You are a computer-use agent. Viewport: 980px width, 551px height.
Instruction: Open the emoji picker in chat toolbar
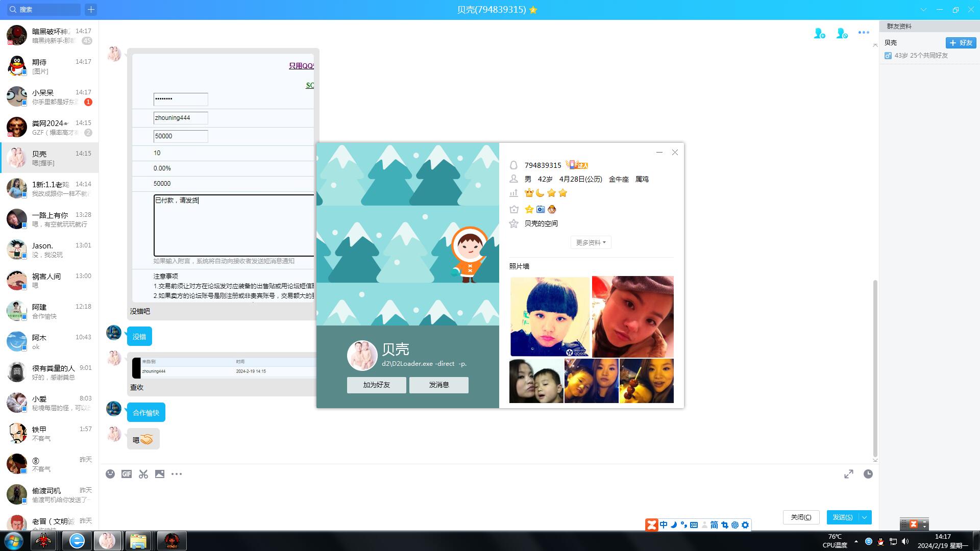tap(110, 474)
